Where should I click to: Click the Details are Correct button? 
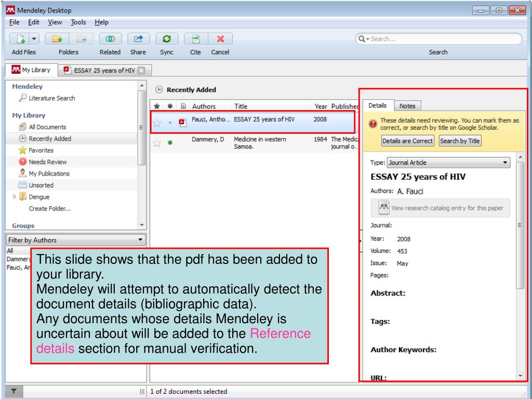coord(407,141)
